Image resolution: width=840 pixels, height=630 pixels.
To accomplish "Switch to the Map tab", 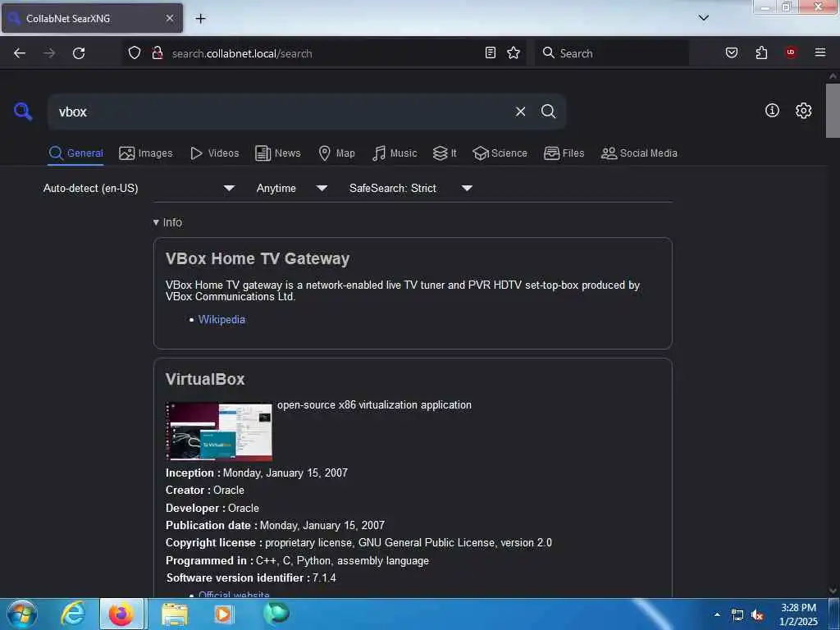I will [336, 153].
